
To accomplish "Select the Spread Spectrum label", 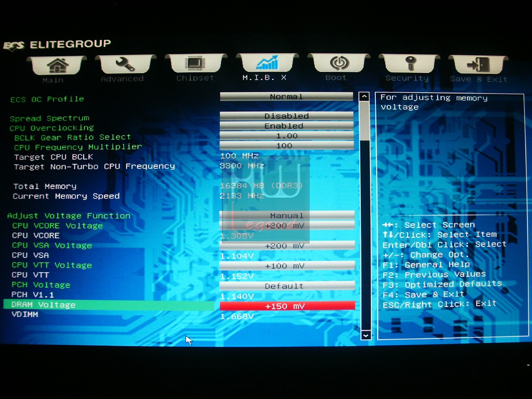I will point(49,118).
